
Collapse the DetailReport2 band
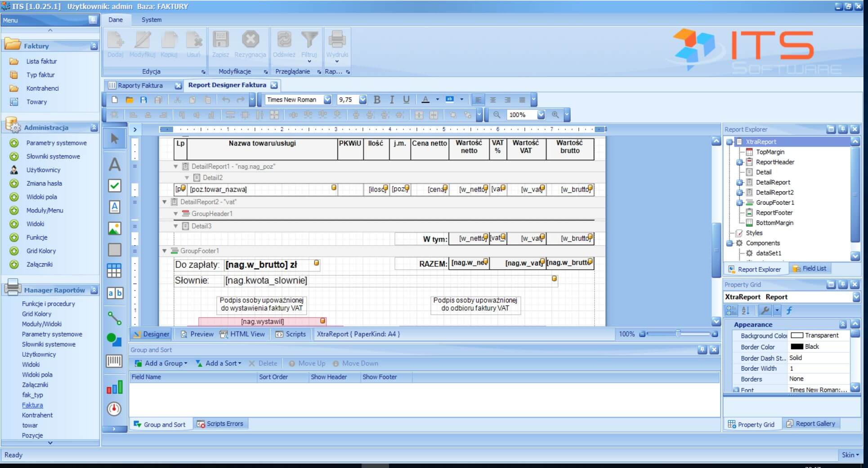tap(165, 202)
